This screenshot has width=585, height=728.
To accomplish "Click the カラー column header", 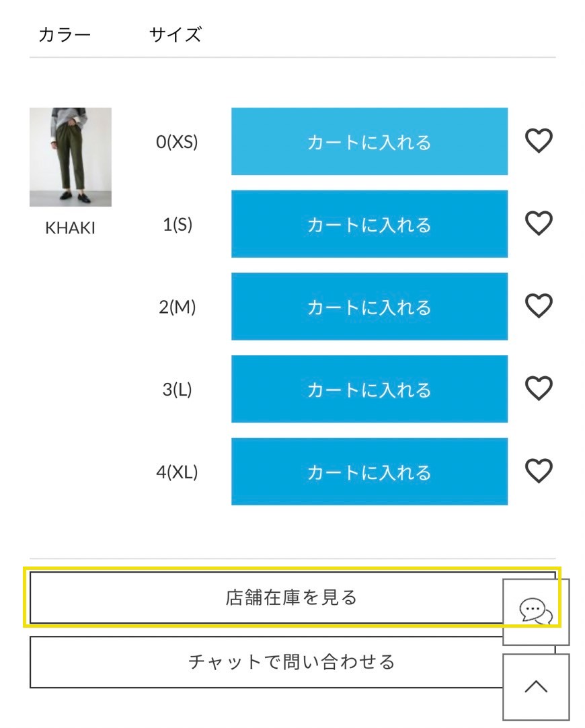I will [x=65, y=34].
